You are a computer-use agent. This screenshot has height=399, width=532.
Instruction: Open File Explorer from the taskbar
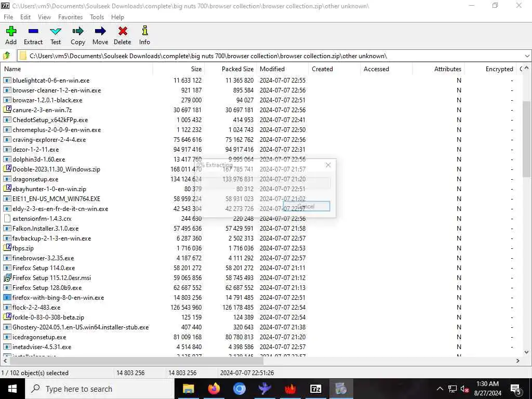point(188,389)
